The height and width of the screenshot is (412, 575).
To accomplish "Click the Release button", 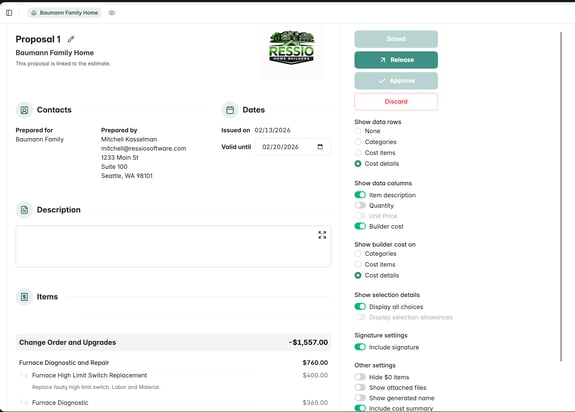I will click(x=396, y=60).
